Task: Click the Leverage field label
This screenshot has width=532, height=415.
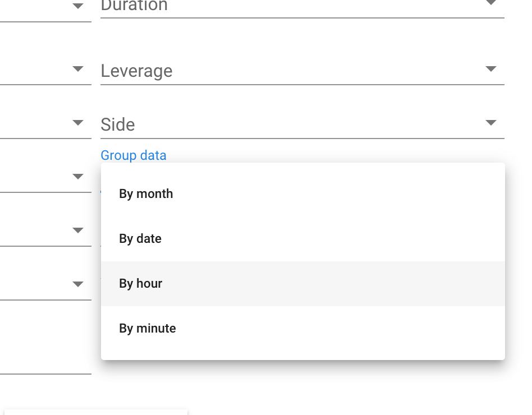Action: point(136,71)
